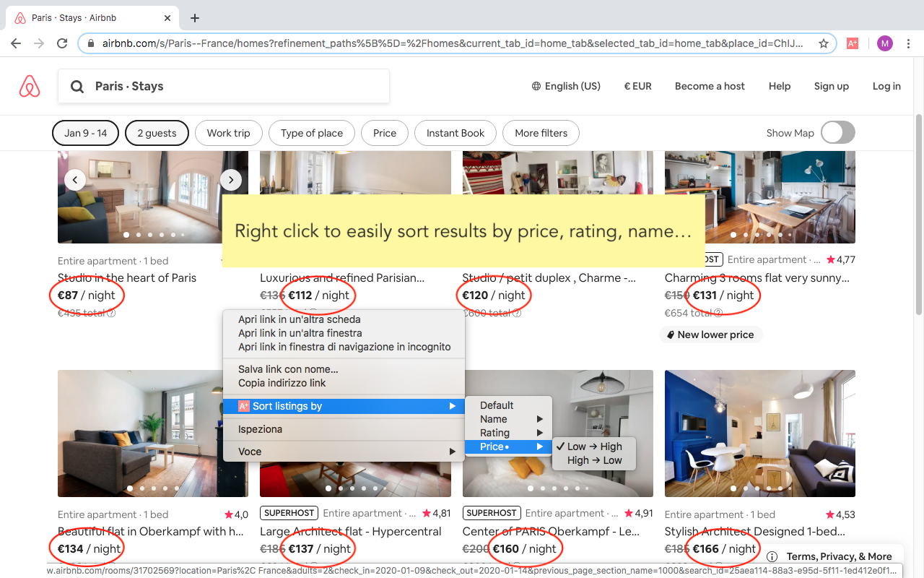This screenshot has height=578, width=924.
Task: Open the A+ sorting extension icon
Action: [853, 43]
